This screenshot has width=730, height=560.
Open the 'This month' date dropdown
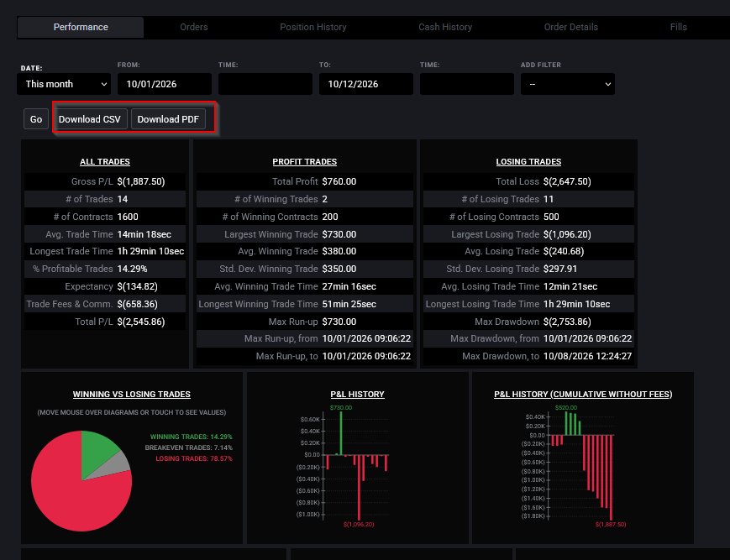(64, 84)
